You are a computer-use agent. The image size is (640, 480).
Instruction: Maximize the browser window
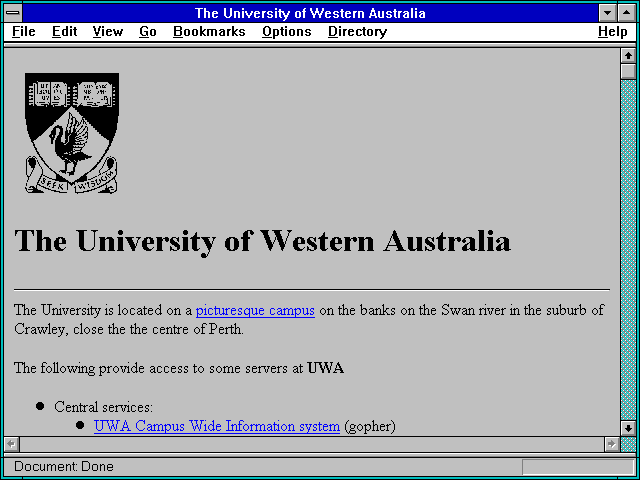click(627, 13)
